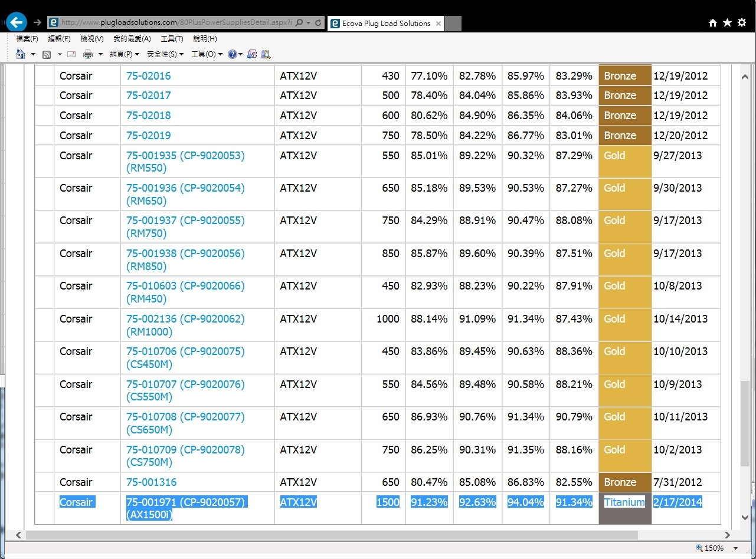Click the blue help question mark icon

coord(232,54)
